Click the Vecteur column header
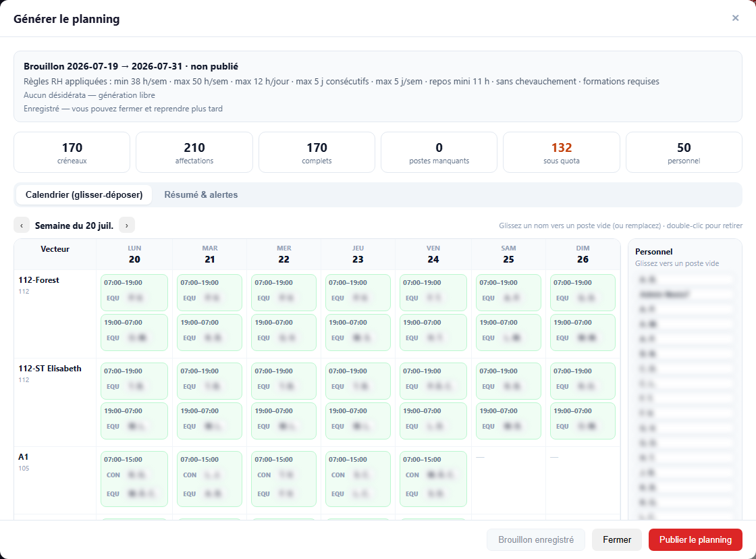Image resolution: width=756 pixels, height=559 pixels. tap(55, 249)
